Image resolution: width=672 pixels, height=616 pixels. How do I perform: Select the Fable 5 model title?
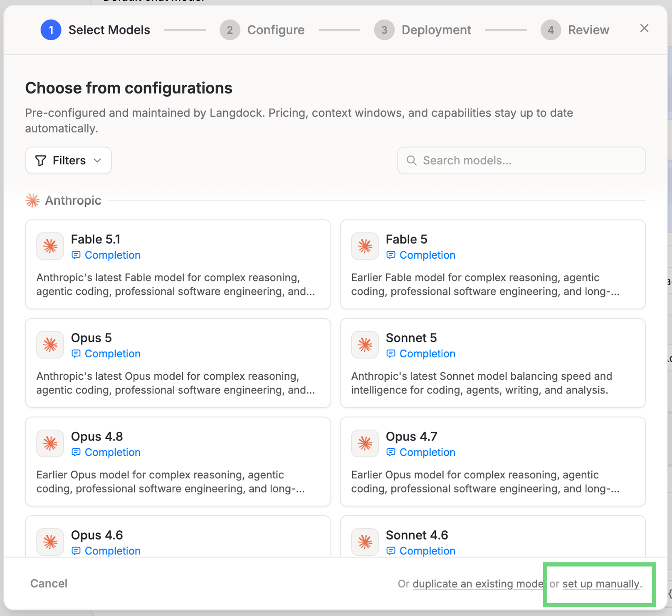(x=406, y=239)
